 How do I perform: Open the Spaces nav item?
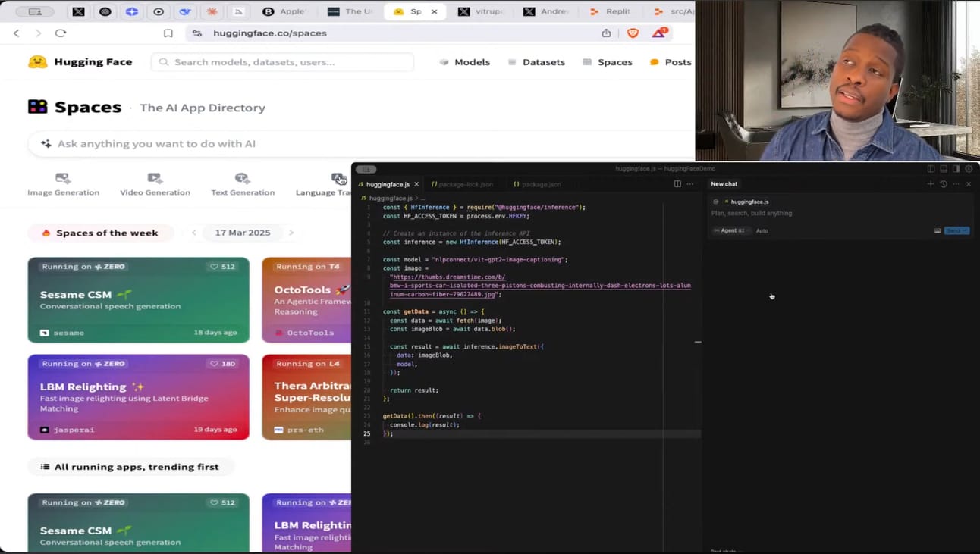pyautogui.click(x=607, y=62)
